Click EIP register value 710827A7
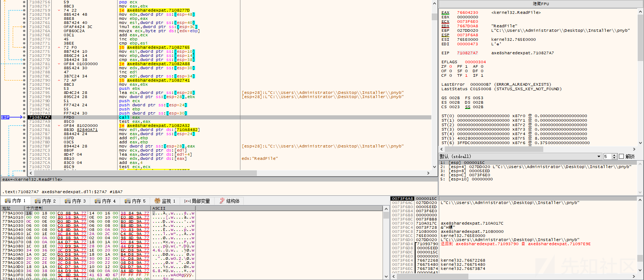 [x=467, y=53]
